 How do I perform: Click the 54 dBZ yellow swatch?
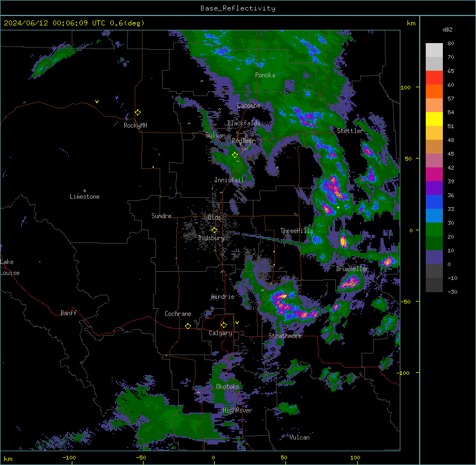[434, 119]
